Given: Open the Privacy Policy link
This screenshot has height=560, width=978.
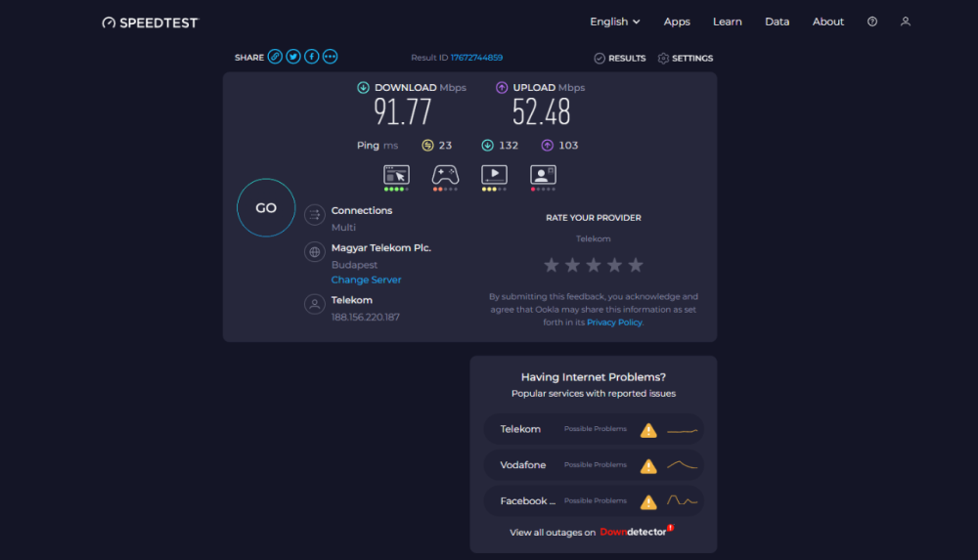Looking at the screenshot, I should click(614, 323).
